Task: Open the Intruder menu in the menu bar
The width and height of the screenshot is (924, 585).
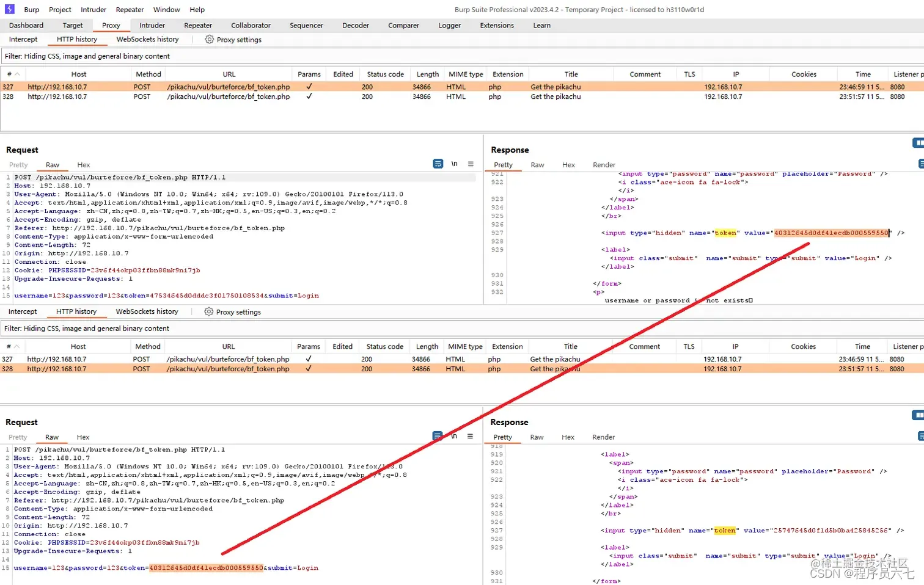Action: [x=94, y=10]
